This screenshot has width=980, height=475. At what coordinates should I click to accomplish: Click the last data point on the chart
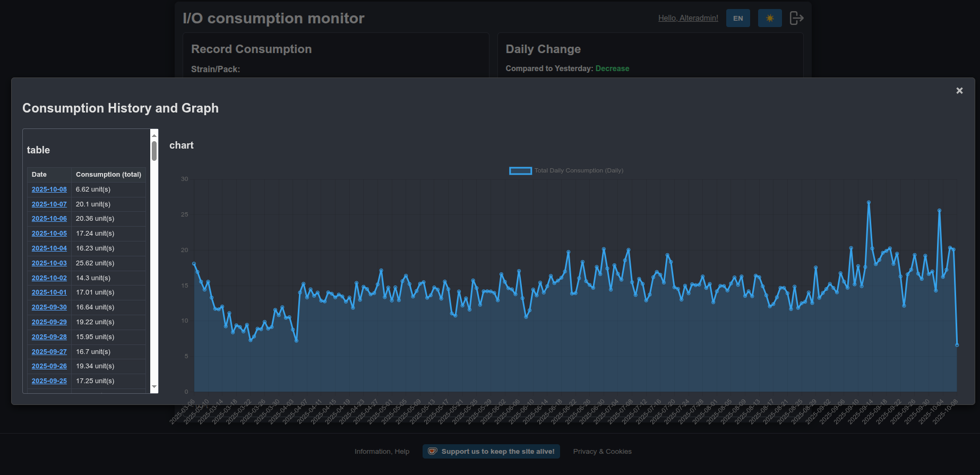(957, 345)
